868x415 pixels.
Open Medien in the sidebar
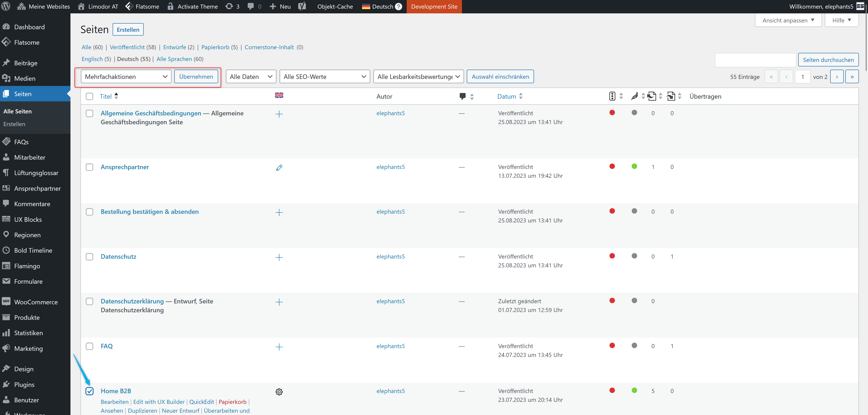pyautogui.click(x=35, y=78)
